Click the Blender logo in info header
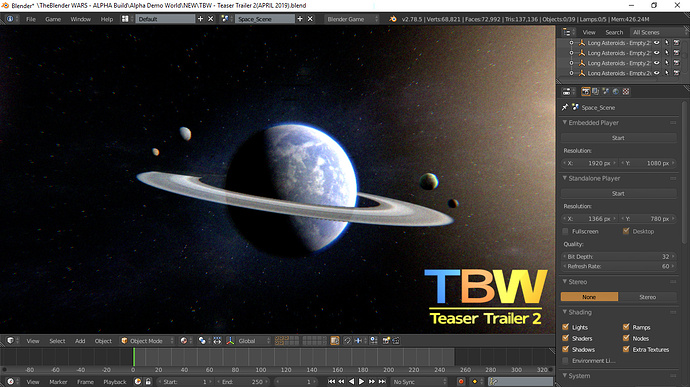690x387 pixels. tap(393, 19)
